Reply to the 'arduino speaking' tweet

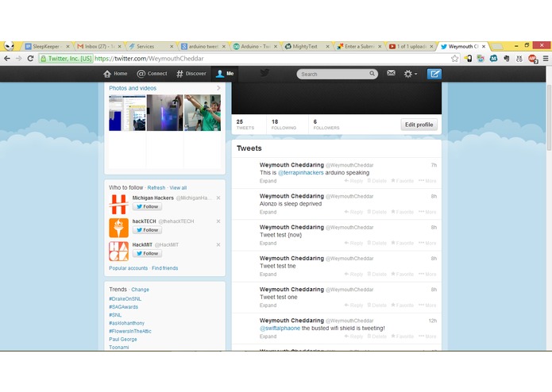click(353, 181)
